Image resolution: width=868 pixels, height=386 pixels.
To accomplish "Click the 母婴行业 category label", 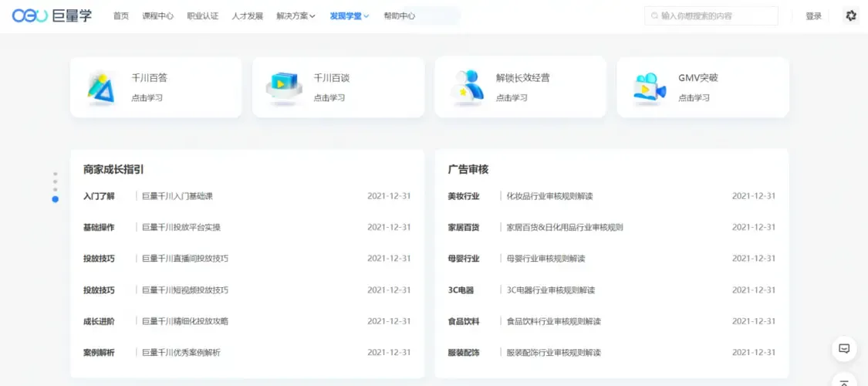I will [x=464, y=259].
